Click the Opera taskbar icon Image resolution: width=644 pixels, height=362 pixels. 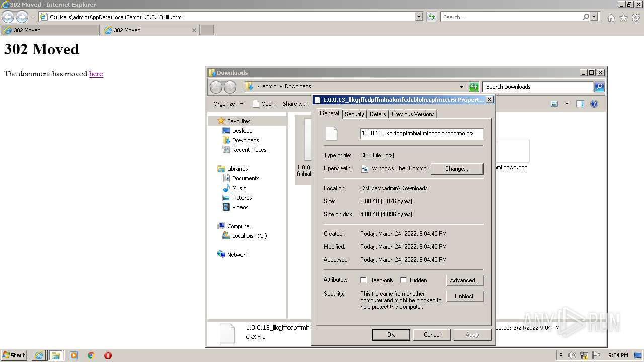tap(108, 355)
